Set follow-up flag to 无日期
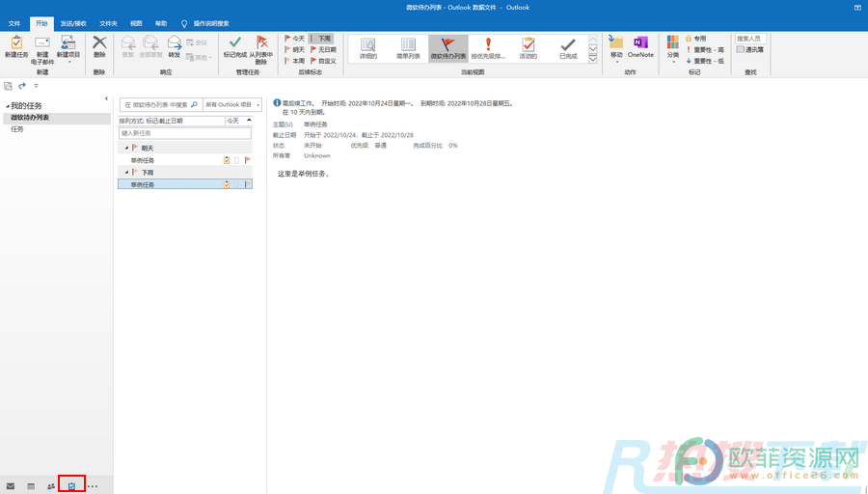 (323, 49)
